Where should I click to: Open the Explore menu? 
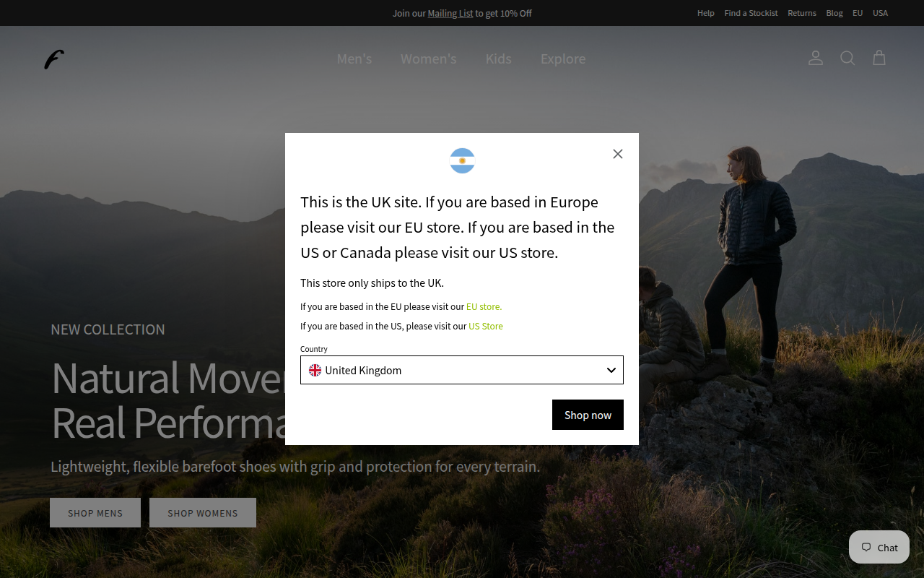coord(563,59)
